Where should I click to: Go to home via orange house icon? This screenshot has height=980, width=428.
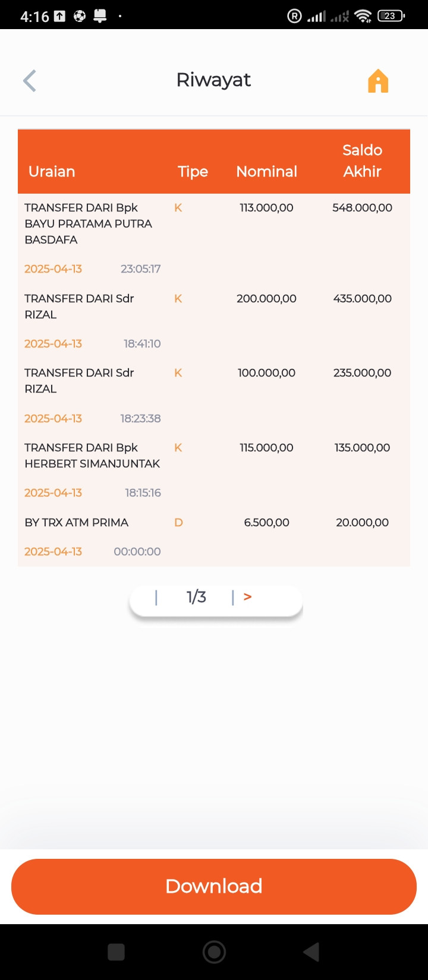[x=378, y=81]
